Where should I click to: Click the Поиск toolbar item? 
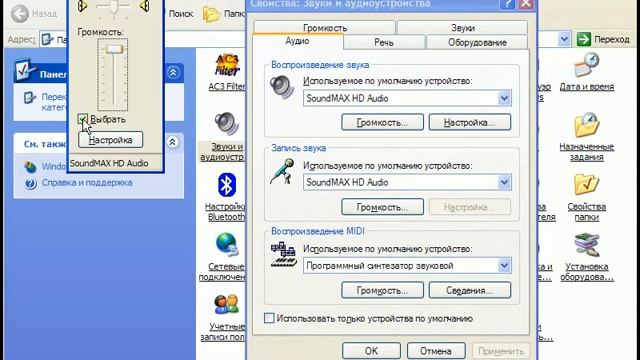(x=181, y=14)
